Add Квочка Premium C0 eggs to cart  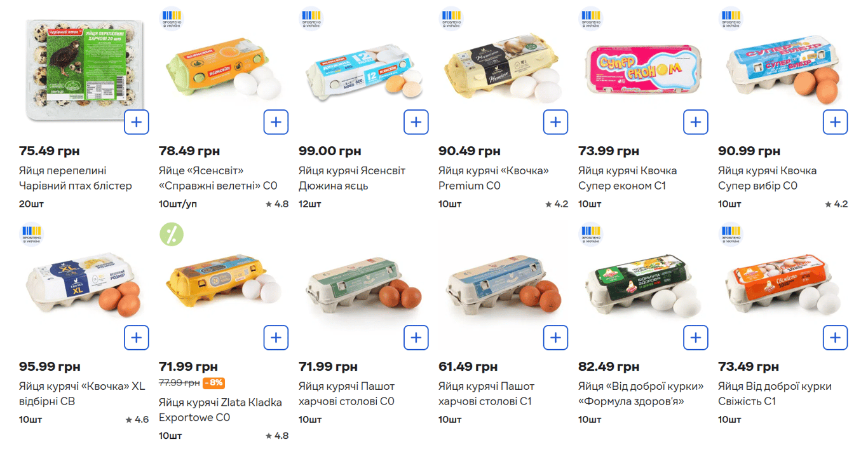pos(555,122)
